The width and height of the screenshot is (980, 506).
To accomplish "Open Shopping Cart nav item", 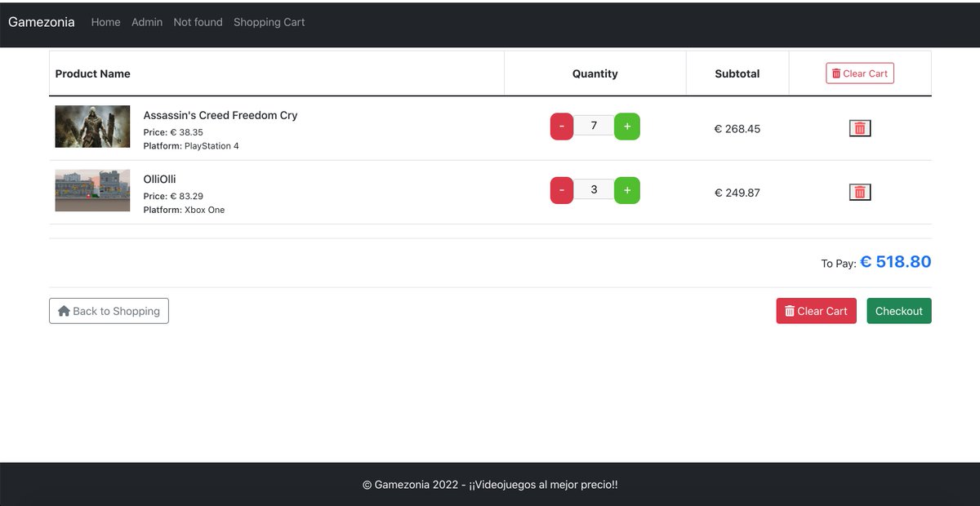I will pyautogui.click(x=269, y=22).
